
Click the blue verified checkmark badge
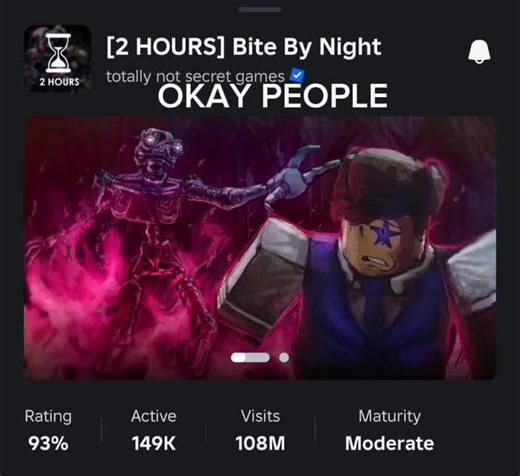297,75
